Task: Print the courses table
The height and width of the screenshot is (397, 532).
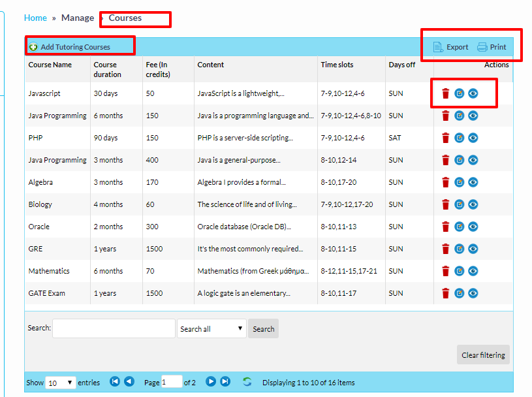Action: (x=492, y=47)
